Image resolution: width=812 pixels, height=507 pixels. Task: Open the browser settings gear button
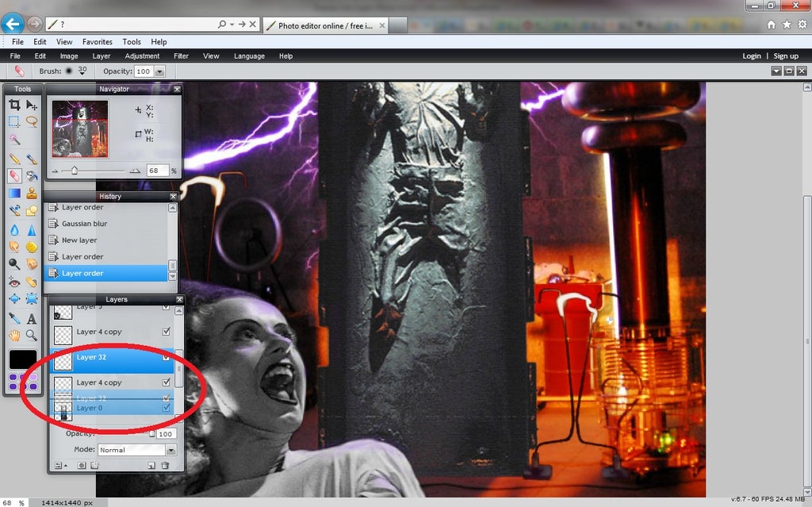click(802, 25)
